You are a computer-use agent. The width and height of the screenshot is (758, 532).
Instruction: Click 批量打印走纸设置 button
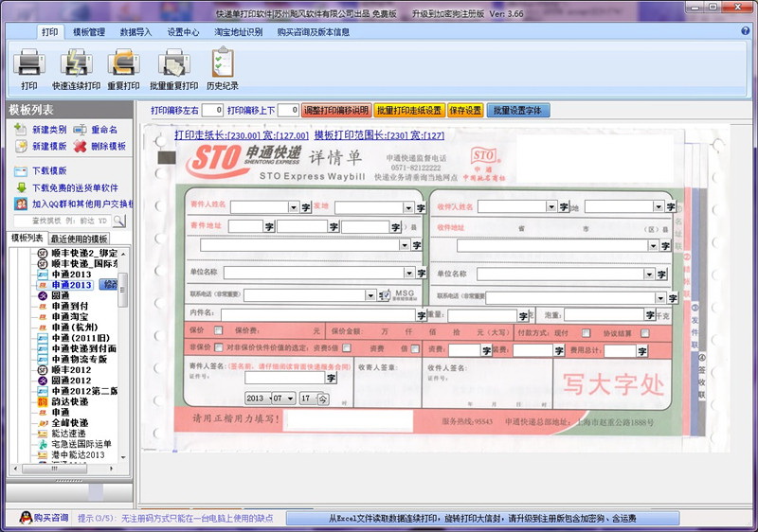click(x=409, y=111)
